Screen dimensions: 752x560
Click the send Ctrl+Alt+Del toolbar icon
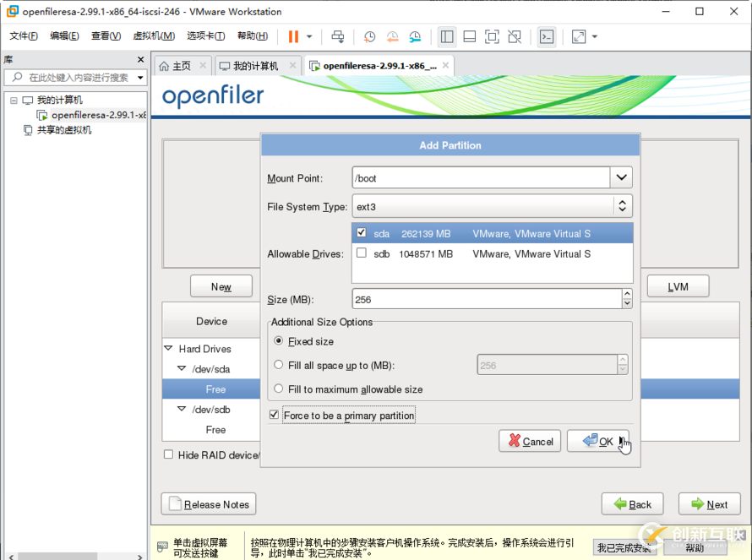click(x=338, y=36)
